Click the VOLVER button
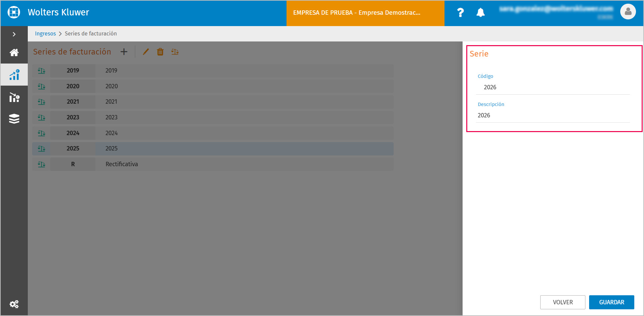Screen dimensions: 644x316 coord(563,302)
